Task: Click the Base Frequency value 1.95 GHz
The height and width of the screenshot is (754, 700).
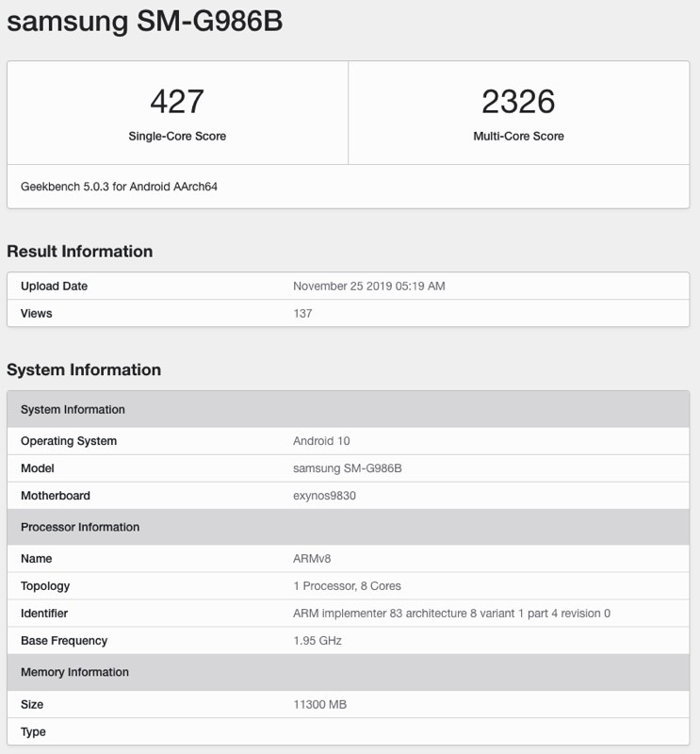Action: (x=317, y=641)
